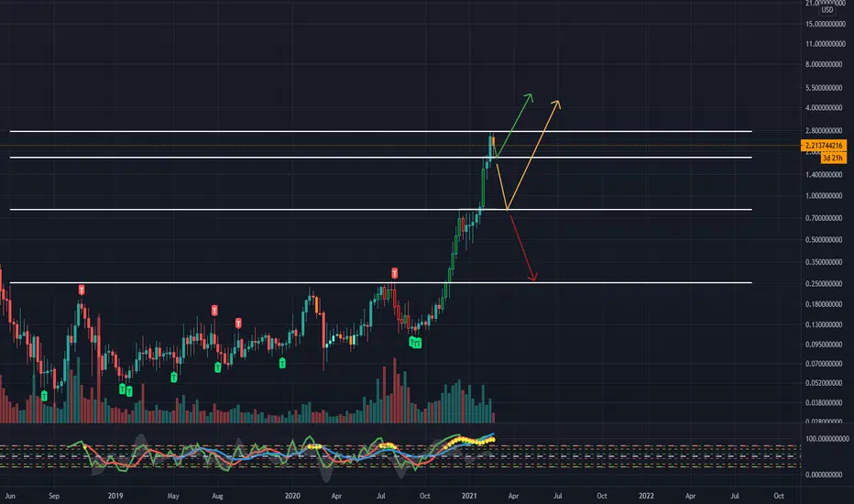
Task: Open the USD currency selector on price axis
Action: click(x=827, y=10)
